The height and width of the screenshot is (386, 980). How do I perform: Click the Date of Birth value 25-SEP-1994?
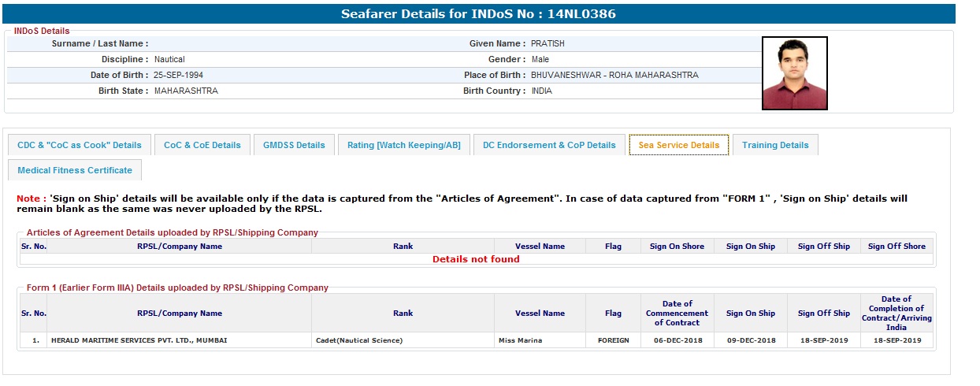click(x=179, y=76)
